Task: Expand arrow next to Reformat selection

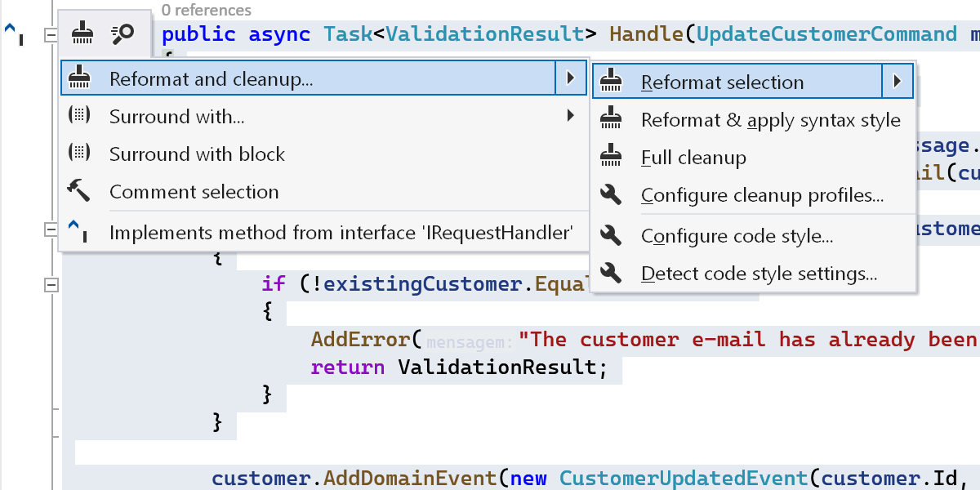Action: (x=897, y=82)
